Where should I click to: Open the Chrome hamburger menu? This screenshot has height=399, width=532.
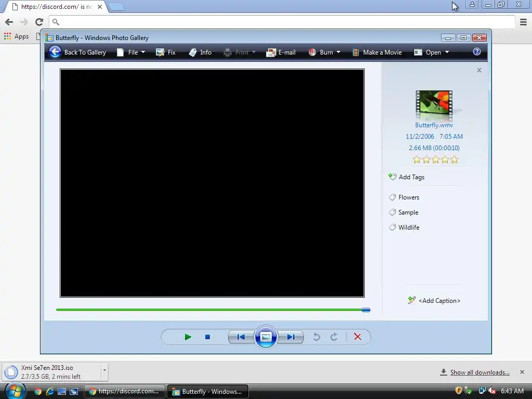(x=523, y=22)
